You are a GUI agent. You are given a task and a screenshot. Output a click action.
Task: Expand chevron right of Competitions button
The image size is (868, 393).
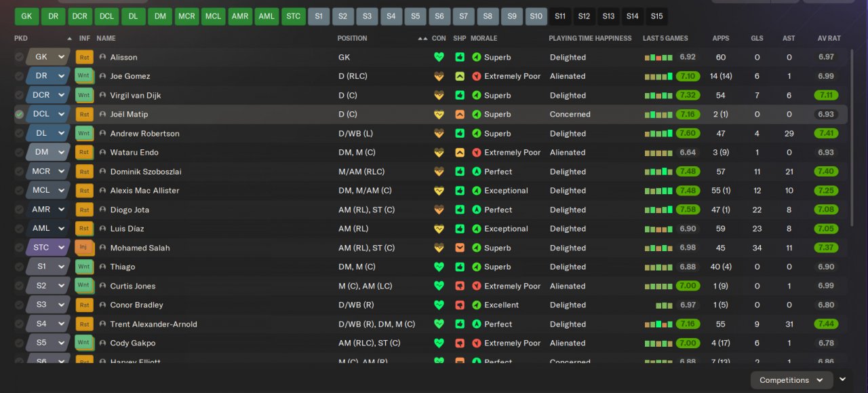842,379
